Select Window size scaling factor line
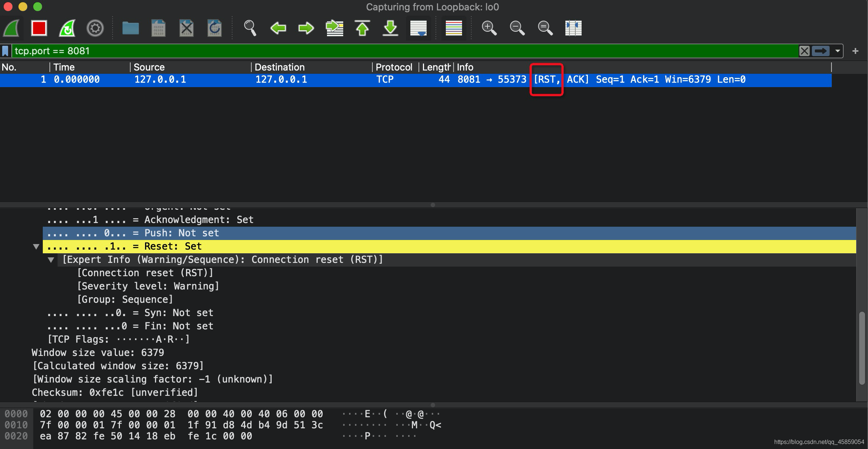Image resolution: width=868 pixels, height=449 pixels. [x=152, y=379]
